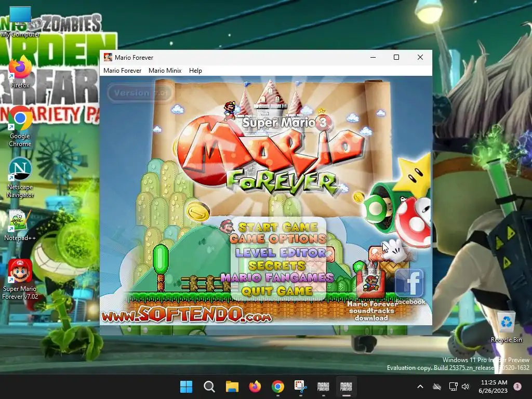Open the Notepad++ desktop shortcut
This screenshot has height=399, width=532.
click(x=20, y=225)
